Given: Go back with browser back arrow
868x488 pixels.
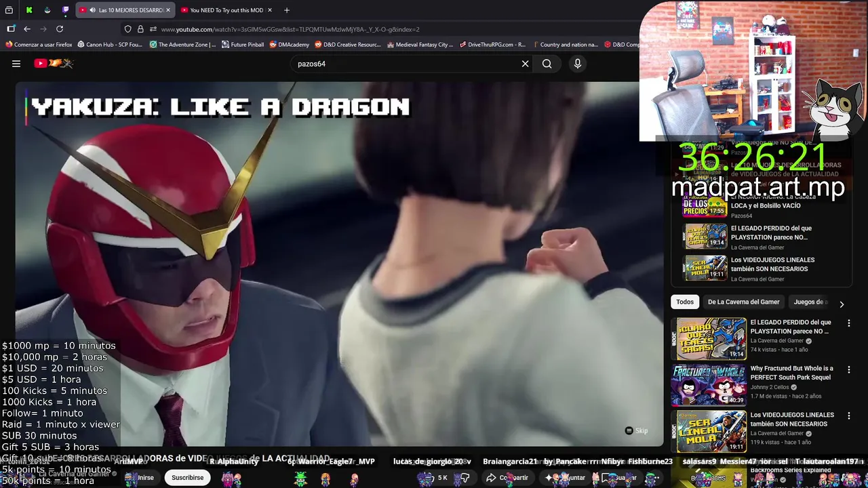Looking at the screenshot, I should [x=27, y=29].
